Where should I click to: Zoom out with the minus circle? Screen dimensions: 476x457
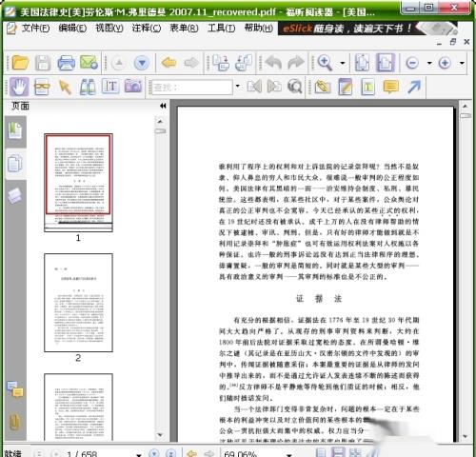[x=412, y=63]
